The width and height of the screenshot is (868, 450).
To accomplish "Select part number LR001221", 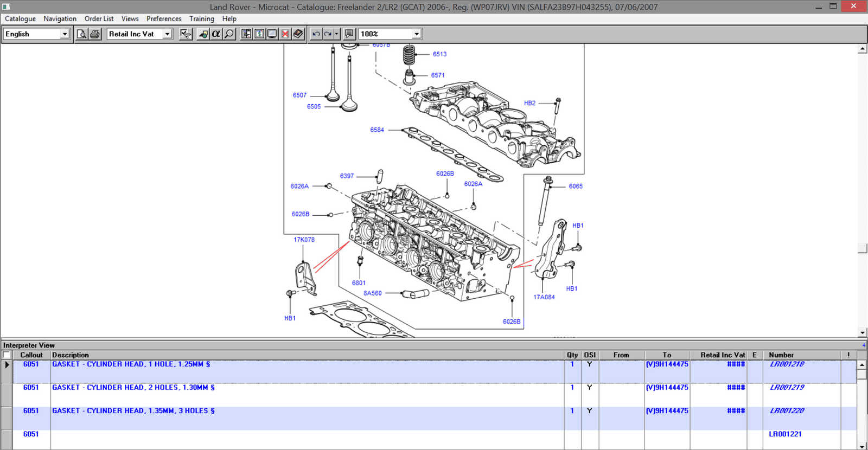I will click(785, 434).
